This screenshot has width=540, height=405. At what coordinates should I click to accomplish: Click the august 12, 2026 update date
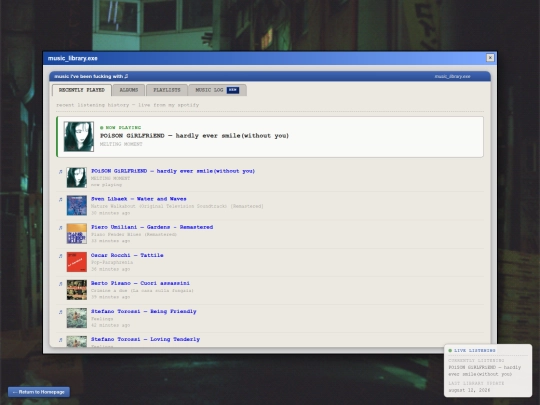click(x=469, y=391)
